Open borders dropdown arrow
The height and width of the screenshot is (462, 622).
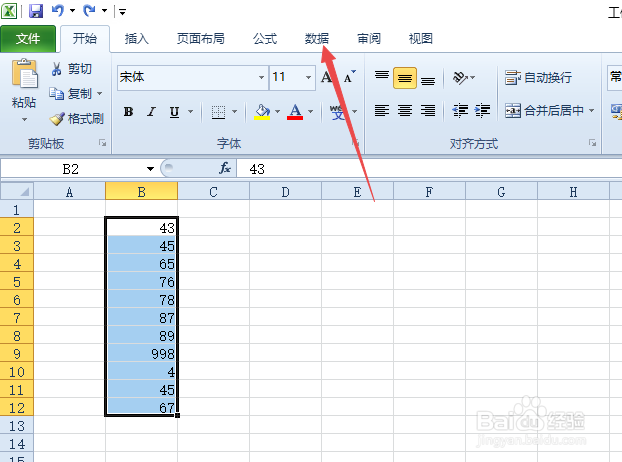coord(234,112)
